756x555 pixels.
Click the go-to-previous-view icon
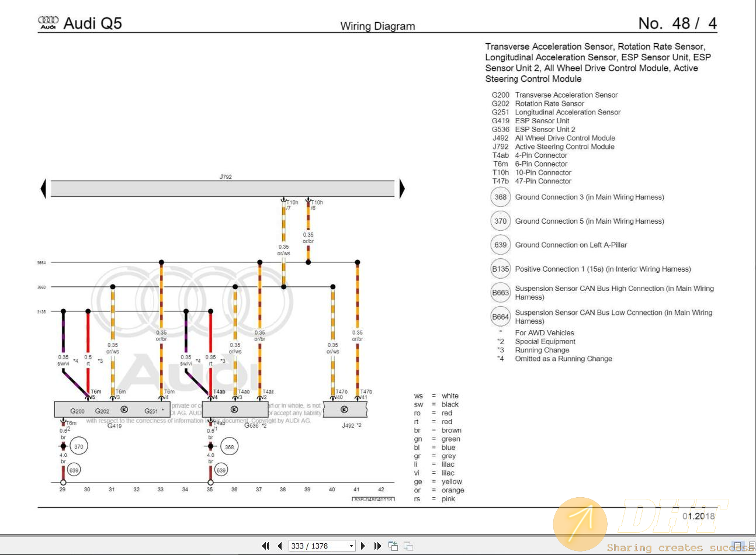393,546
